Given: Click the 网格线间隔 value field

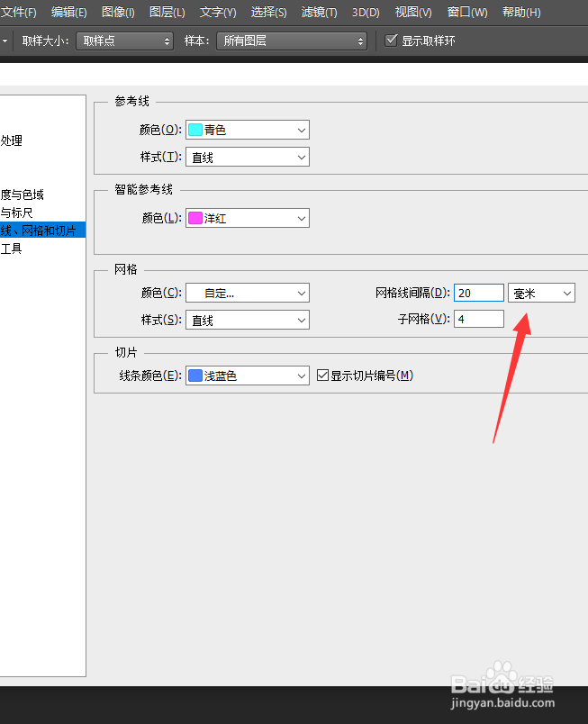Looking at the screenshot, I should click(x=479, y=293).
